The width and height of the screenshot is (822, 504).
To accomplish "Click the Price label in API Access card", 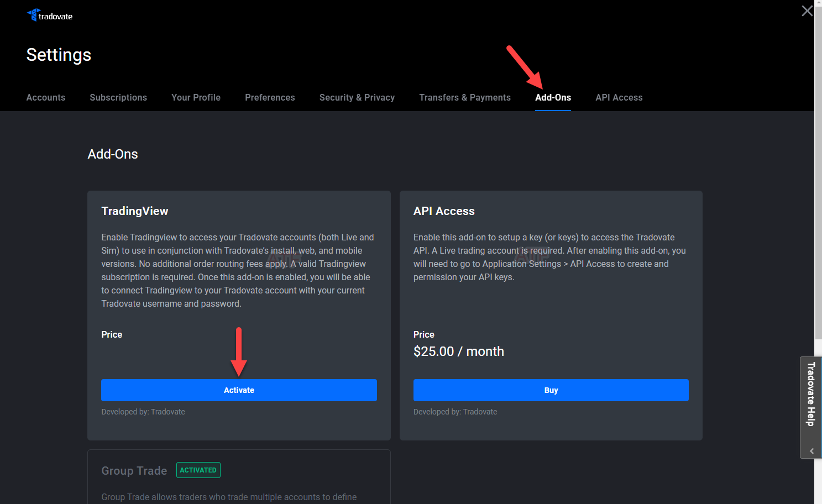I will (424, 334).
